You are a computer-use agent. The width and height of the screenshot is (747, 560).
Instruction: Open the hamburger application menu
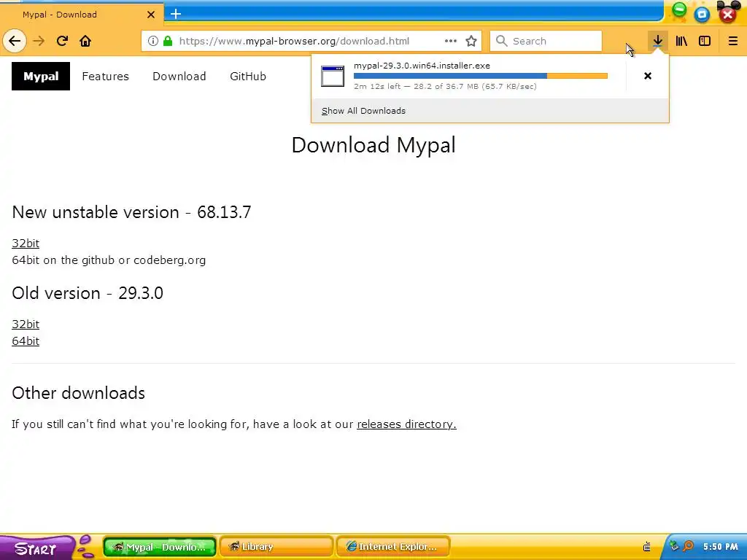732,41
